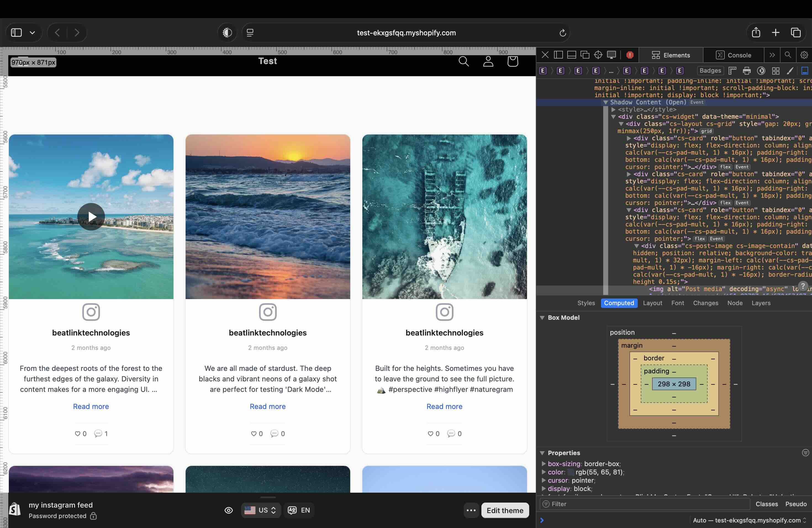Open the Classes toggle button
The height and width of the screenshot is (528, 812).
[x=767, y=504]
